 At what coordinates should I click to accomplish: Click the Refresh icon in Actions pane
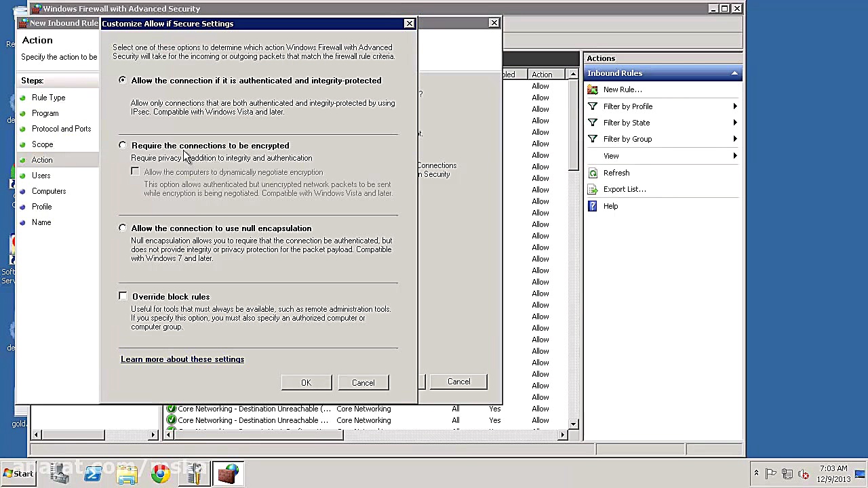point(593,173)
